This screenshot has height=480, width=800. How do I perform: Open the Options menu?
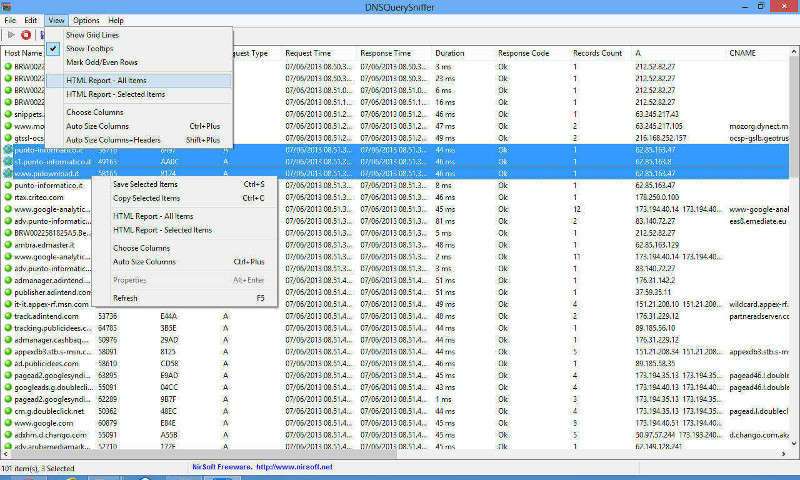click(86, 20)
